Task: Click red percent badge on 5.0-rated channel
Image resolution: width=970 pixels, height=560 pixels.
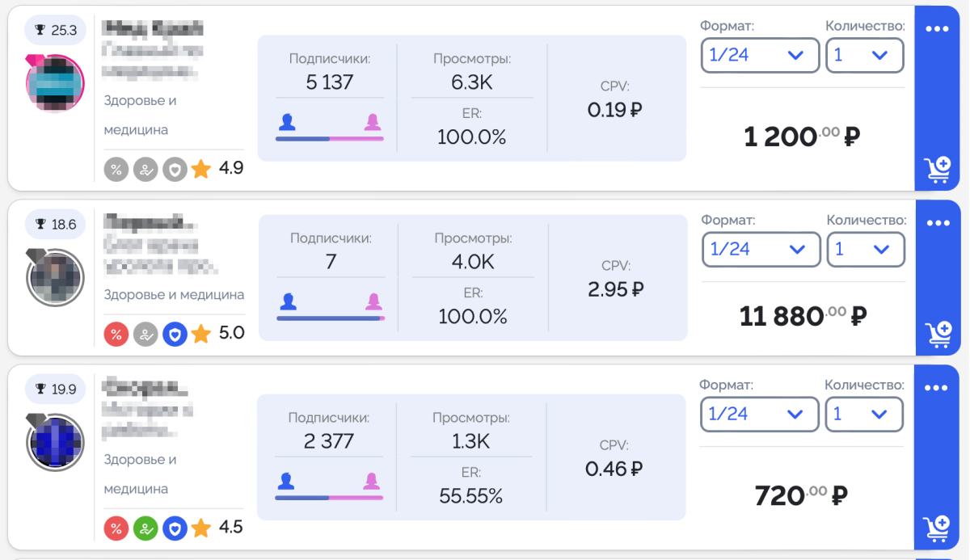Action: click(x=116, y=333)
